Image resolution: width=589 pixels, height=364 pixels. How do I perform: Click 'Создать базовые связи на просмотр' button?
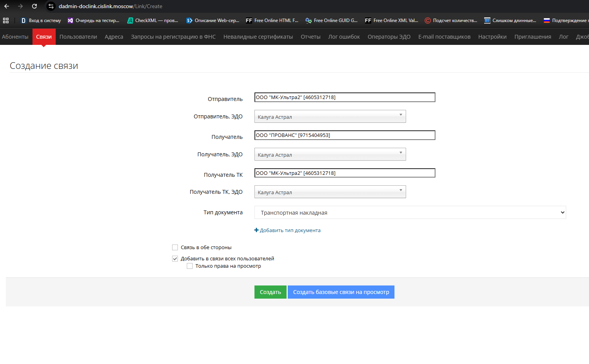(x=341, y=292)
